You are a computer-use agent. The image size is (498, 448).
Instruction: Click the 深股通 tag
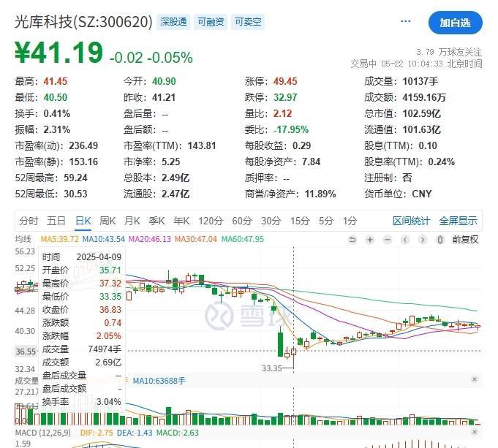(x=174, y=22)
